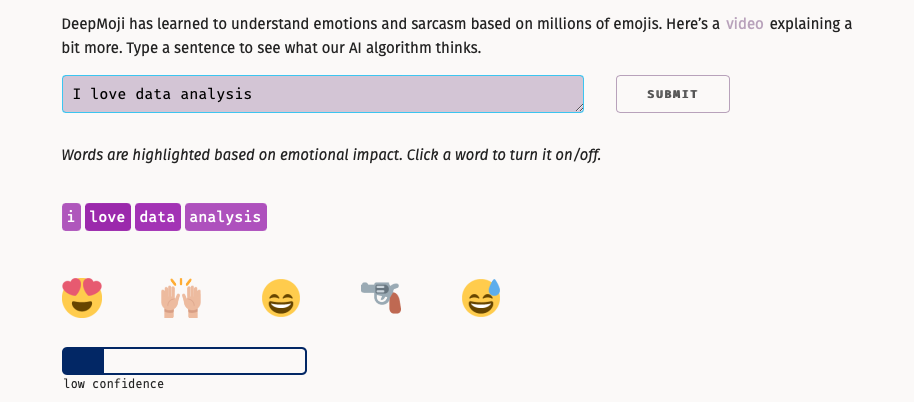Click the textarea resize grip corner

[579, 108]
